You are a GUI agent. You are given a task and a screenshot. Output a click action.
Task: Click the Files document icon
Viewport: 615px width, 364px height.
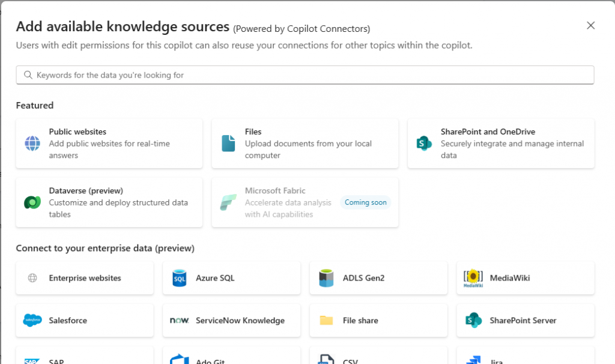[228, 144]
